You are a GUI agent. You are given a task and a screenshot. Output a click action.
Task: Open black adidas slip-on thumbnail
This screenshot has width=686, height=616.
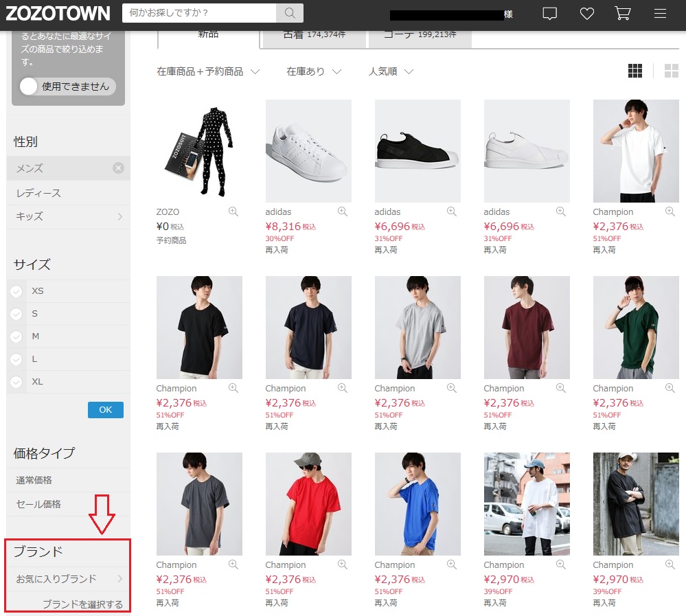(x=418, y=151)
